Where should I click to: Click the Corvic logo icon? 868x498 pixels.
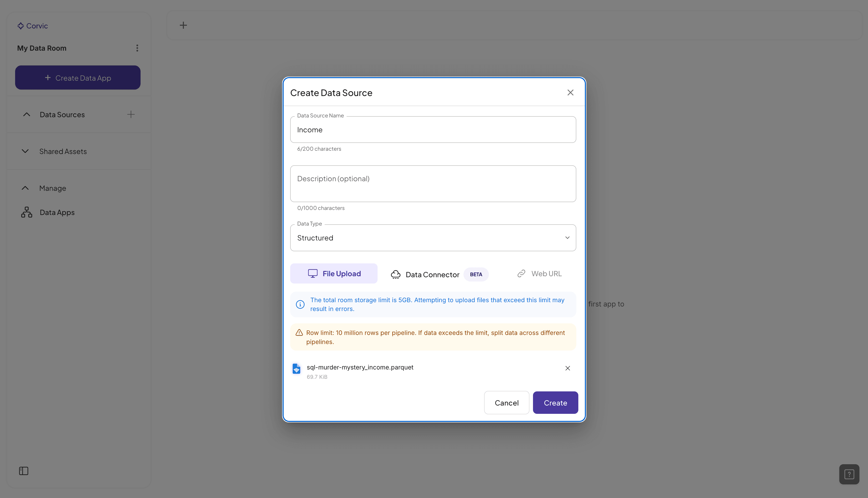pyautogui.click(x=20, y=26)
